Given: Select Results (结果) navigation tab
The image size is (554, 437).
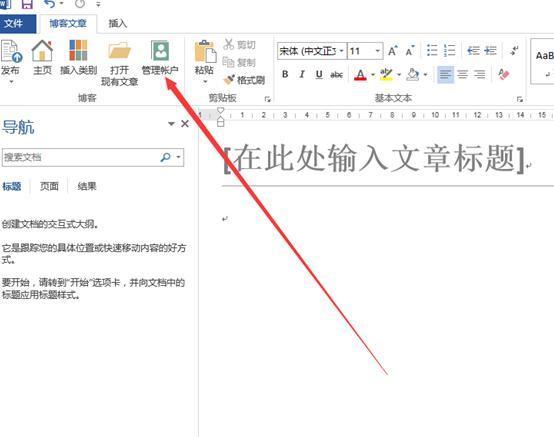Looking at the screenshot, I should tap(87, 186).
